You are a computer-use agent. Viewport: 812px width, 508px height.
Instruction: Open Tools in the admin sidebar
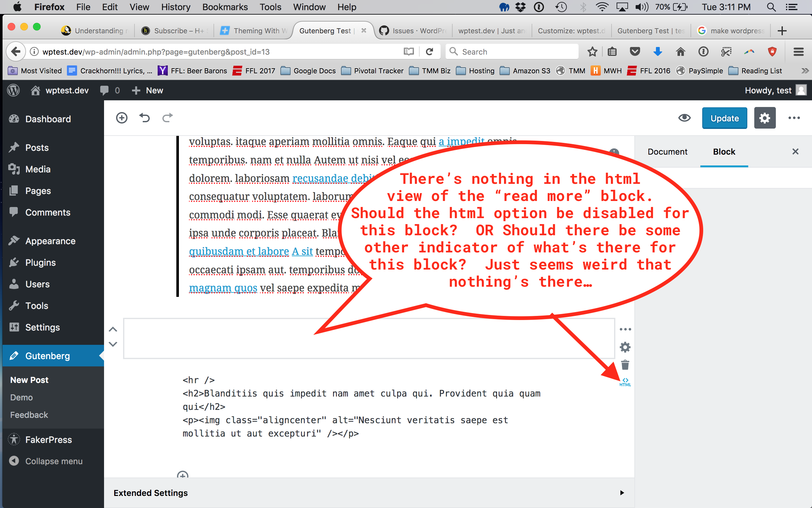(x=36, y=306)
